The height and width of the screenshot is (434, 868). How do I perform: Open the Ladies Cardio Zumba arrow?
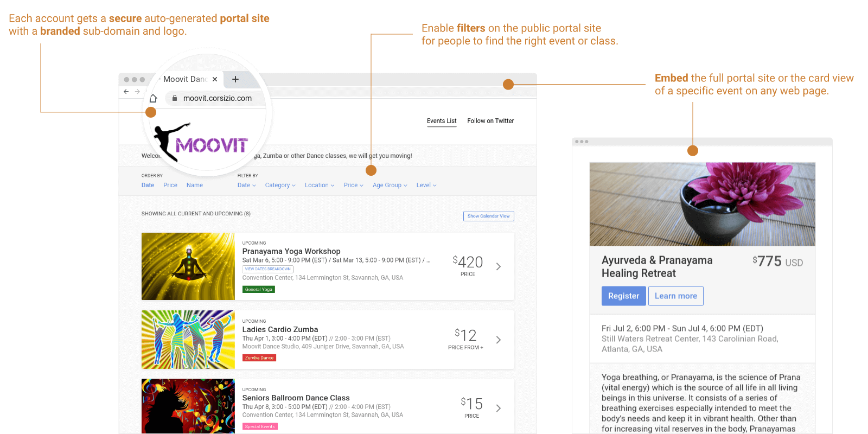[x=499, y=340]
